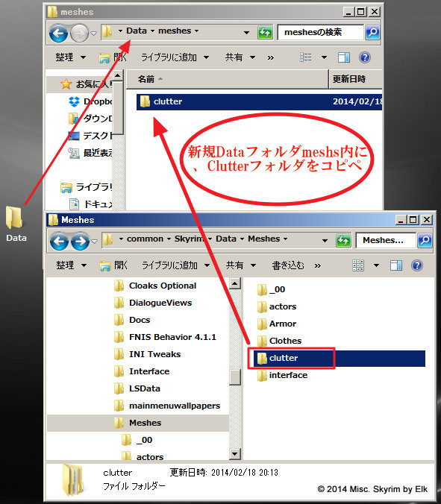441x504 pixels.
Task: Open Dropbox favorite in upper window sidebar
Action: coord(91,101)
